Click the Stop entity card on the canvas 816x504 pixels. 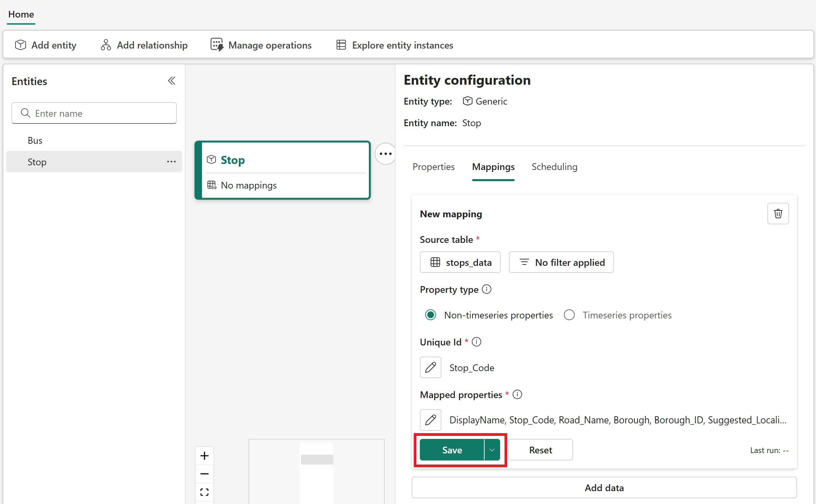283,170
